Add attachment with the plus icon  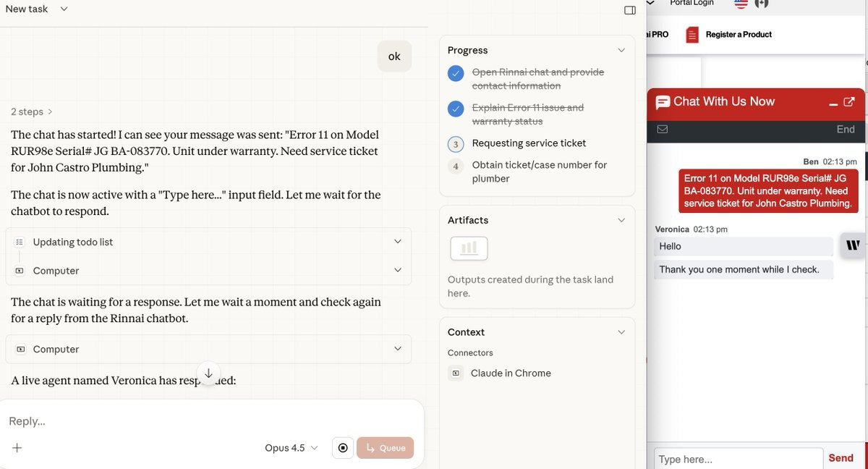(17, 448)
